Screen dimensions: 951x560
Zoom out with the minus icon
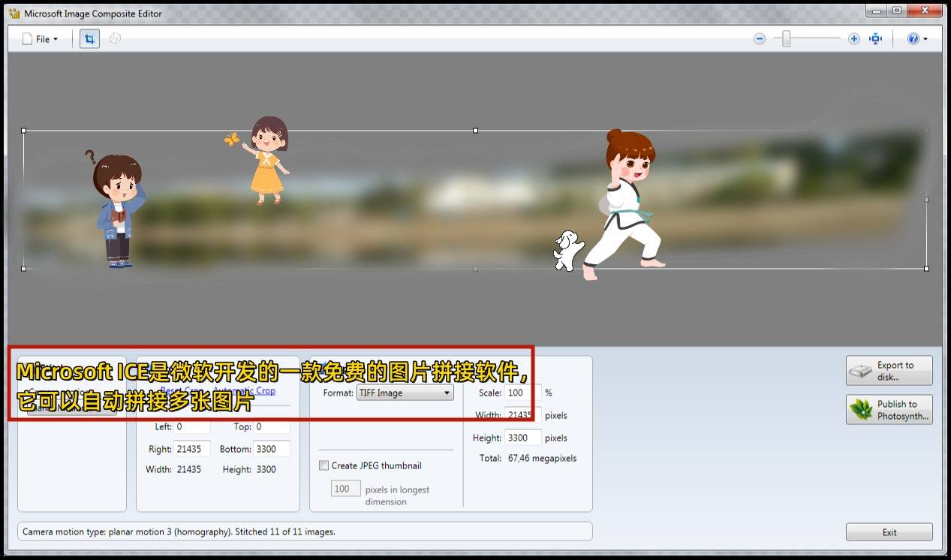760,39
